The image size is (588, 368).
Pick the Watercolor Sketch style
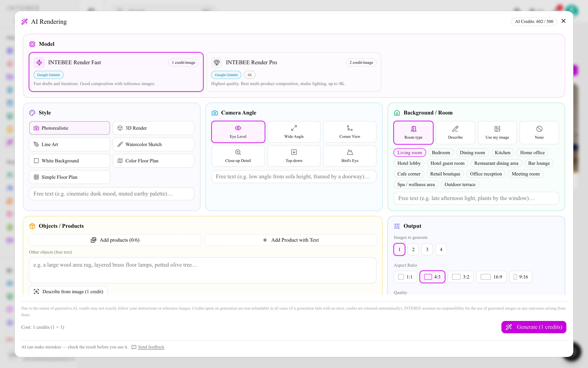click(x=153, y=144)
